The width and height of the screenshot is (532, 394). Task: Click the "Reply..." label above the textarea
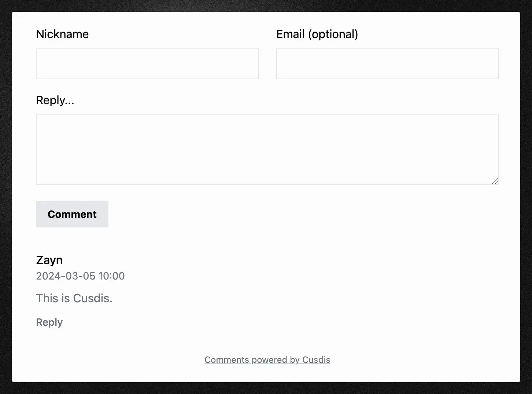(55, 100)
